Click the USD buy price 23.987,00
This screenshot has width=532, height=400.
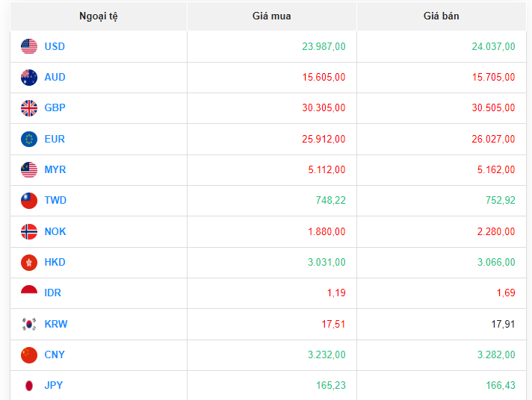tap(324, 46)
